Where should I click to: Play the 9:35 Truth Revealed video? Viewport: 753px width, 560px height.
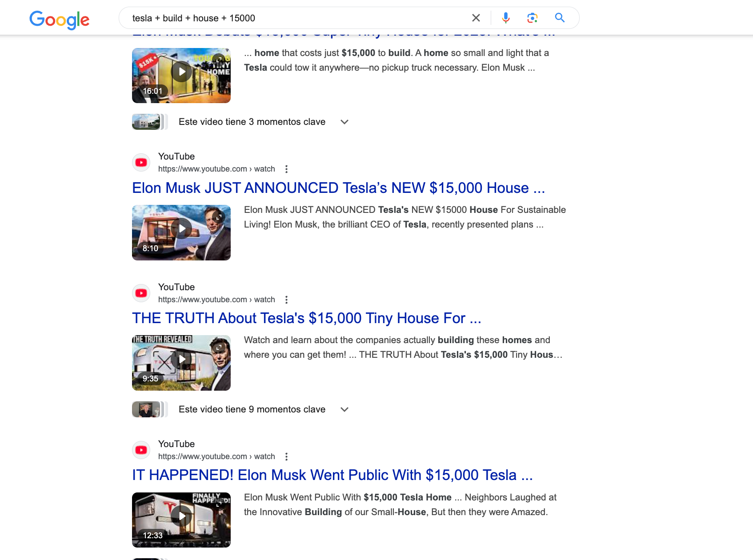181,359
